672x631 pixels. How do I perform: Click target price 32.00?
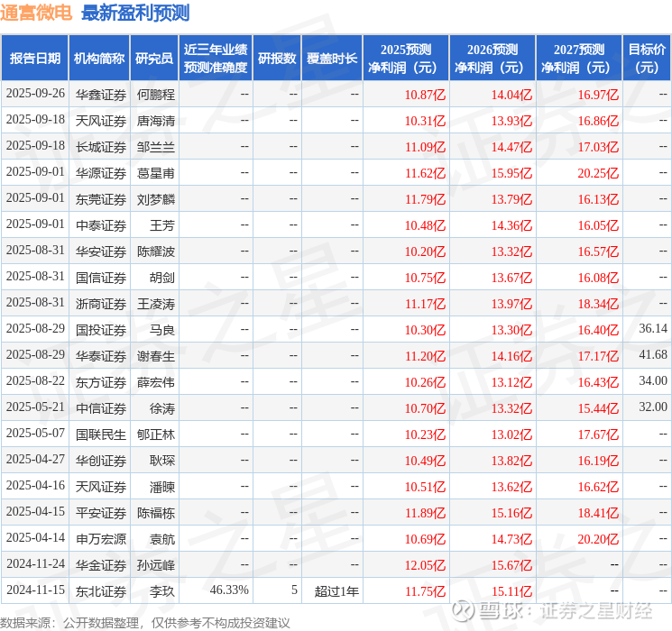tap(653, 407)
